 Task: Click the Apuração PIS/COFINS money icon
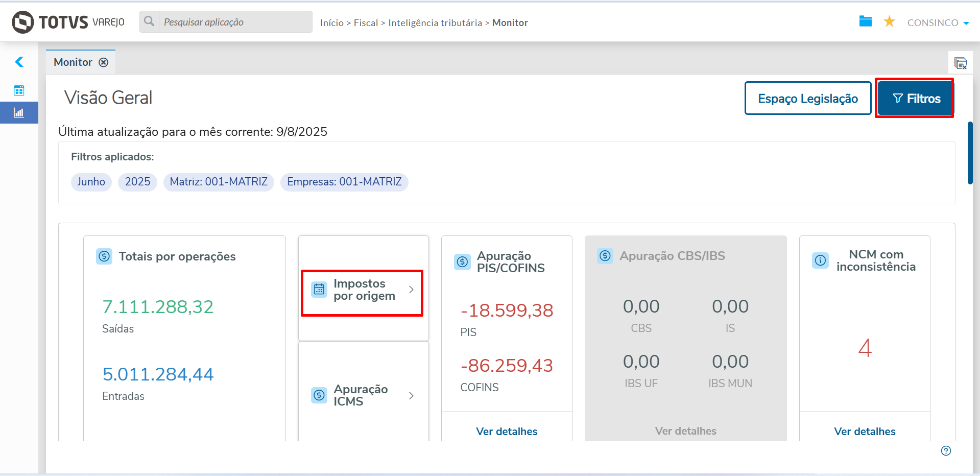[462, 262]
